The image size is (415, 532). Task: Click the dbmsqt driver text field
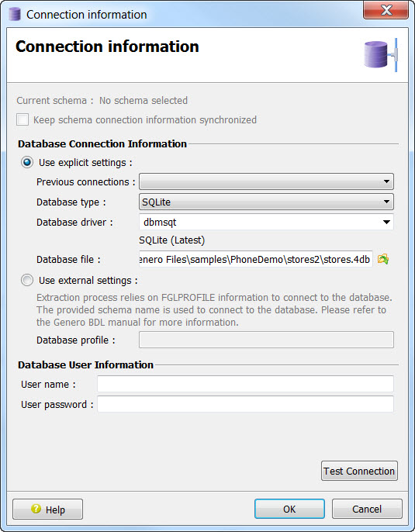pyautogui.click(x=260, y=223)
